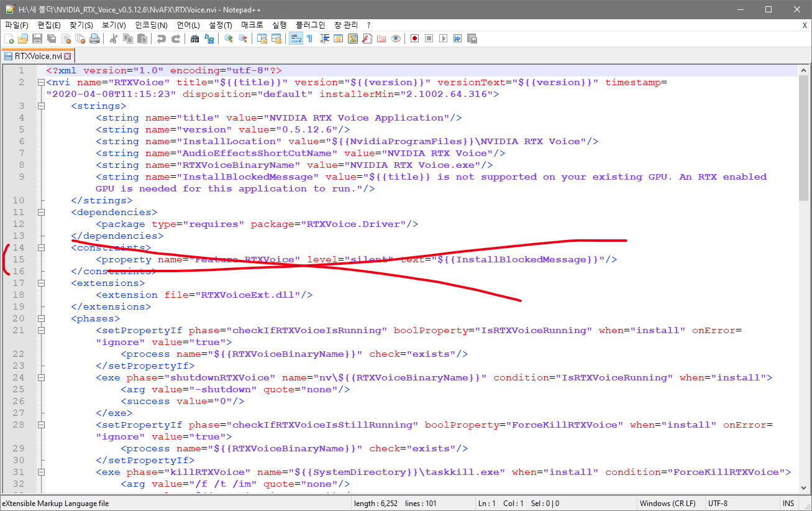Click the X close-document button in menu bar
Viewport: 812px width, 511px height.
coord(805,25)
